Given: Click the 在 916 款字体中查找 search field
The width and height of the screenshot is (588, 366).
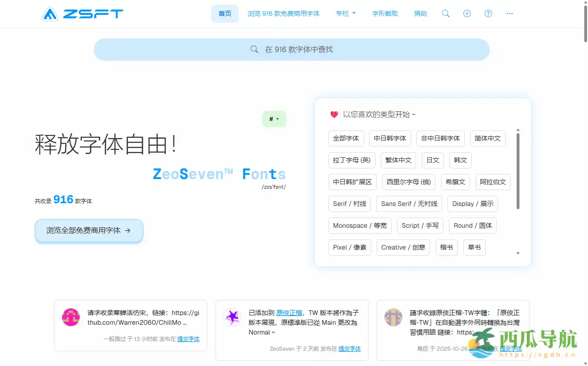Looking at the screenshot, I should [292, 49].
